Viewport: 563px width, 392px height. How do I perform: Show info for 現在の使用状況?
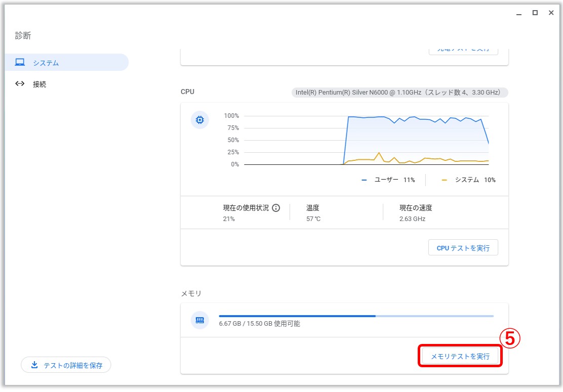(x=276, y=208)
